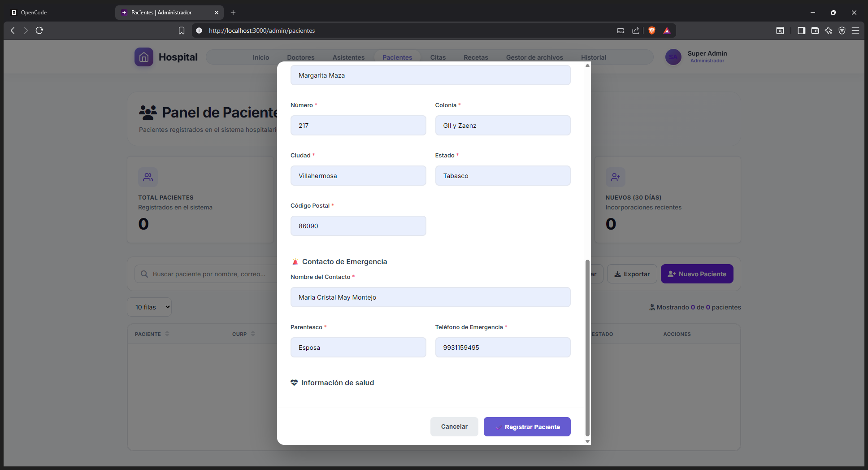Click the Nuevo Paciente button
Viewport: 868px width, 470px height.
(x=697, y=274)
